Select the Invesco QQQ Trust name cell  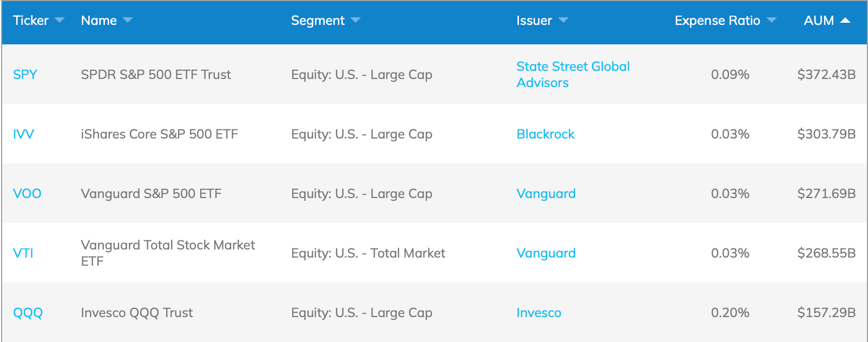pyautogui.click(x=137, y=313)
